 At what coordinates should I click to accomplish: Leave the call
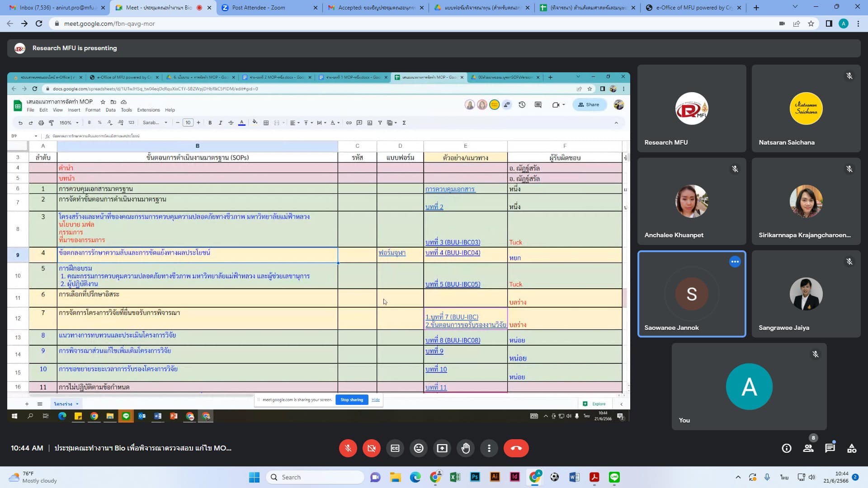coord(516,448)
